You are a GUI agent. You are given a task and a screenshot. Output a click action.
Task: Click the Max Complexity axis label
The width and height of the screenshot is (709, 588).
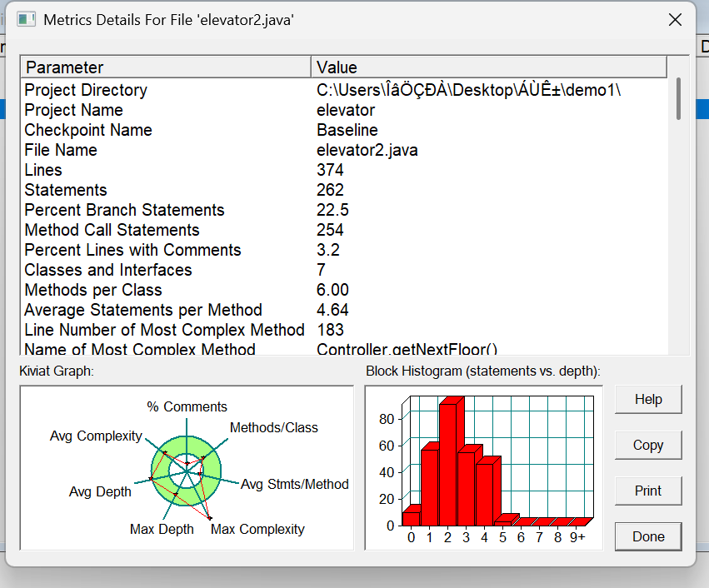(x=257, y=529)
